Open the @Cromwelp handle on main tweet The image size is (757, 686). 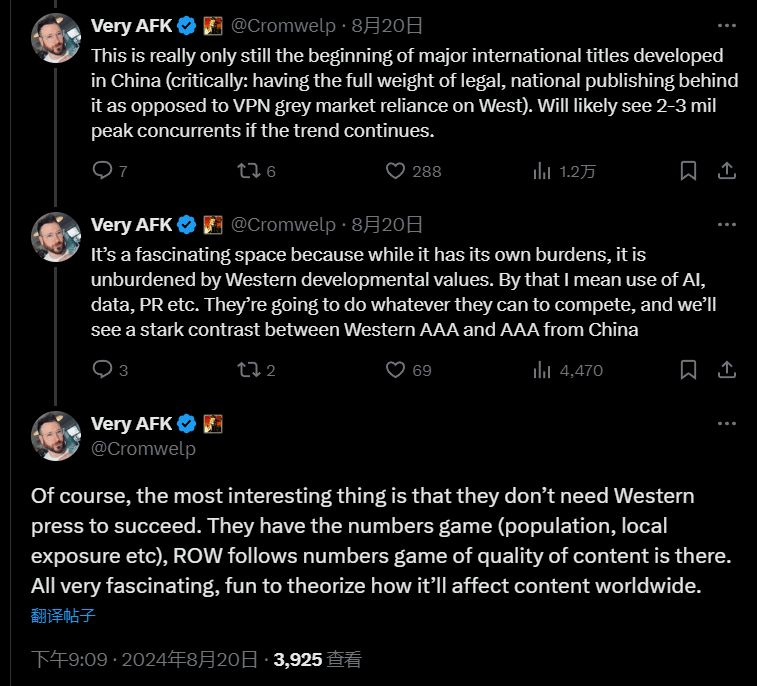point(143,449)
